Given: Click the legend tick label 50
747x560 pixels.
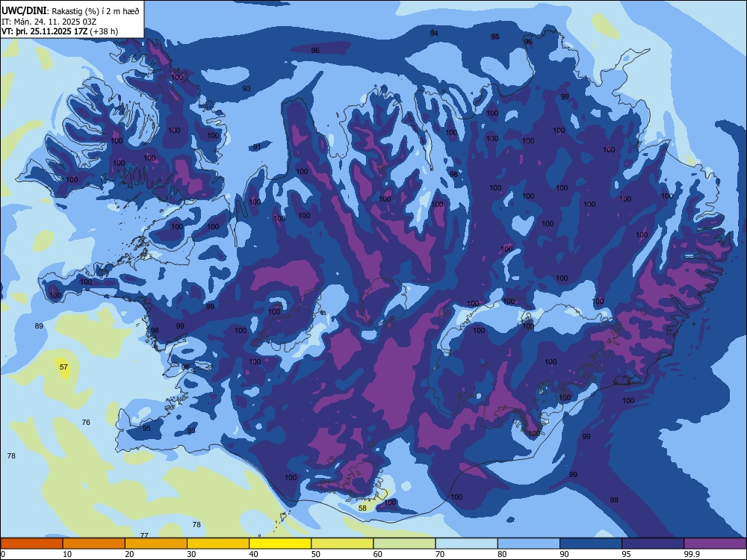Looking at the screenshot, I should point(316,554).
